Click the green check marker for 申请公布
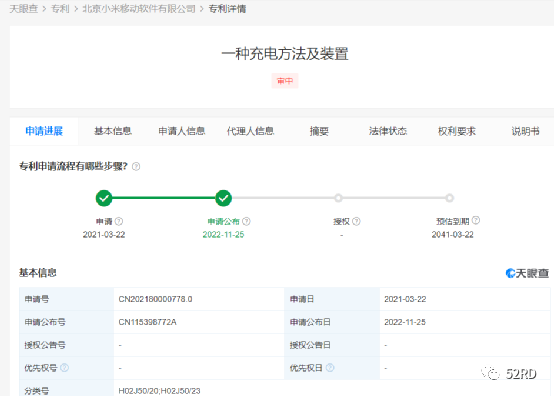This screenshot has height=396, width=554. pos(223,198)
